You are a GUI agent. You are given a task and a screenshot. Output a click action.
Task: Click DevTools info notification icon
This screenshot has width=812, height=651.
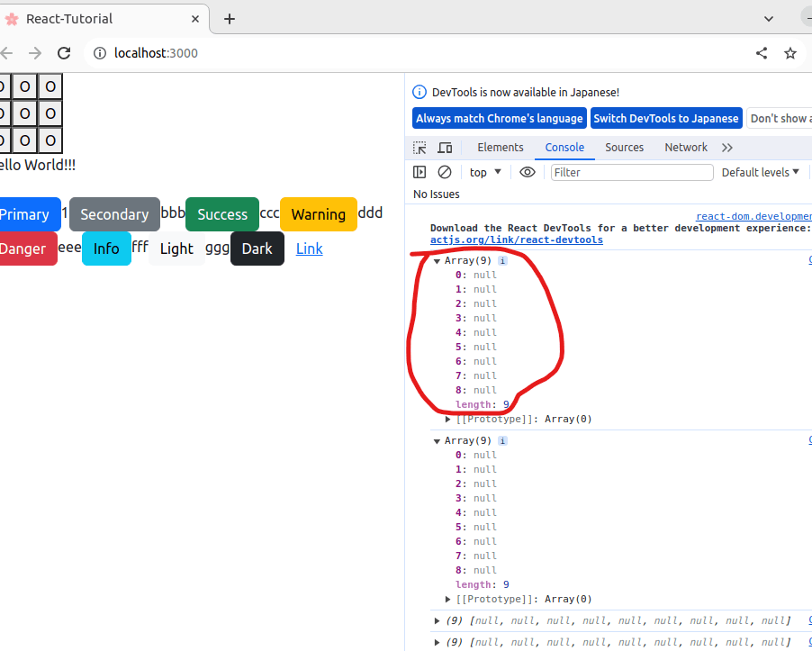click(x=419, y=93)
